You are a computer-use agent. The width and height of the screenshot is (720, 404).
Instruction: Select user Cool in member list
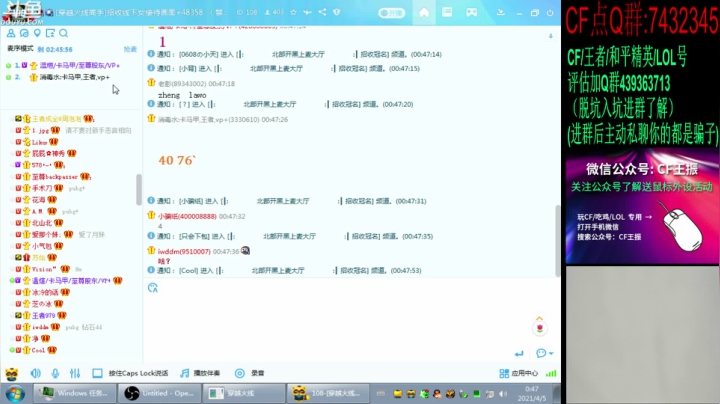(x=38, y=350)
